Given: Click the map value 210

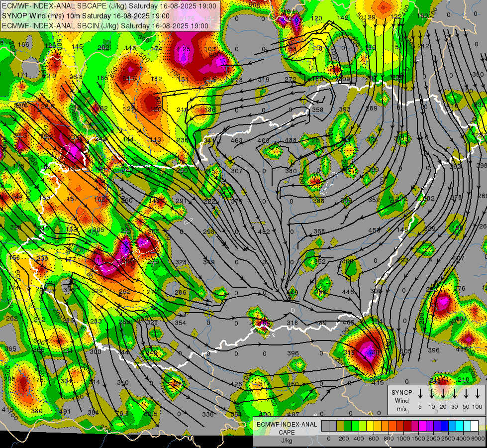Looking at the screenshot, I should 183,110.
